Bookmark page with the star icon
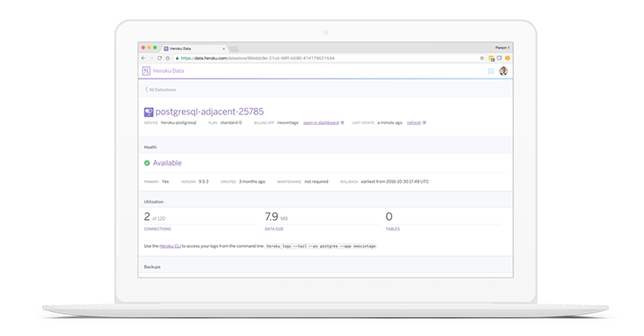 coord(481,58)
